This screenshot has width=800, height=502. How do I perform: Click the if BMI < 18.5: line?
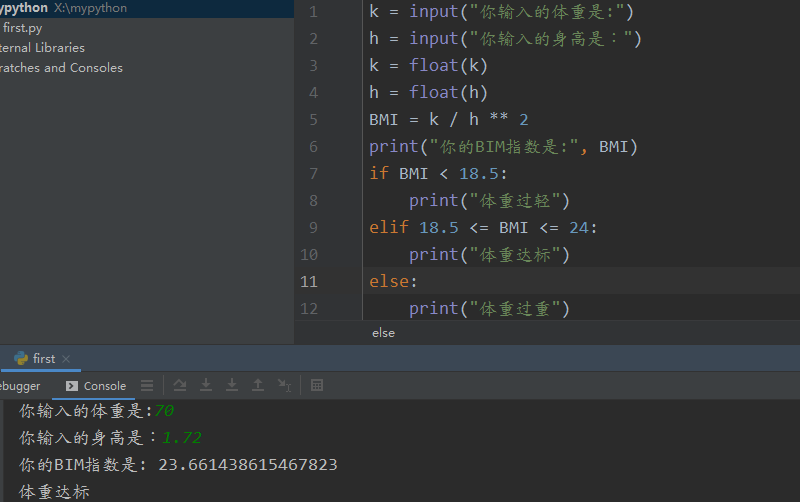click(x=438, y=174)
